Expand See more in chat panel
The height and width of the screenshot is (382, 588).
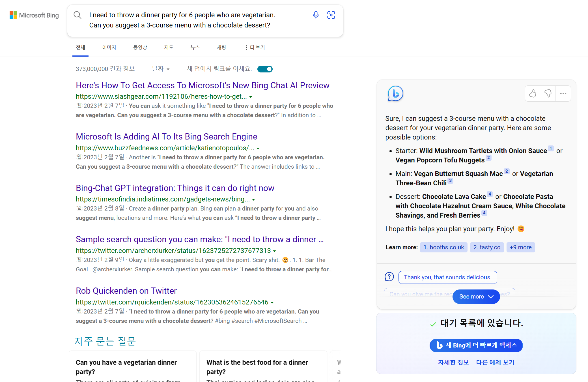[x=476, y=297]
